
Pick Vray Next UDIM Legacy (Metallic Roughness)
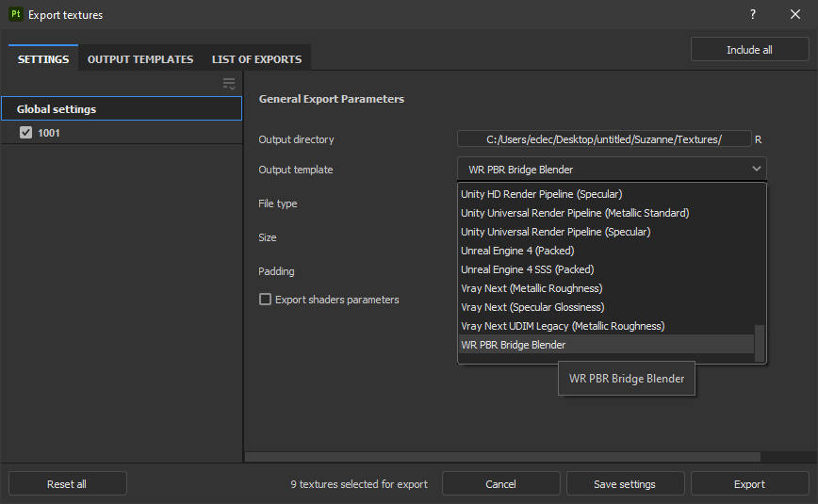606,326
